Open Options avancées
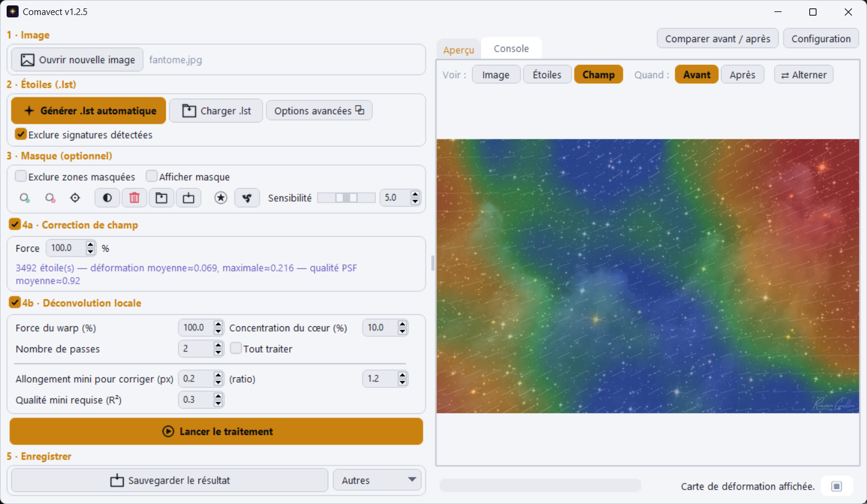Viewport: 867px width, 504px height. (x=319, y=111)
